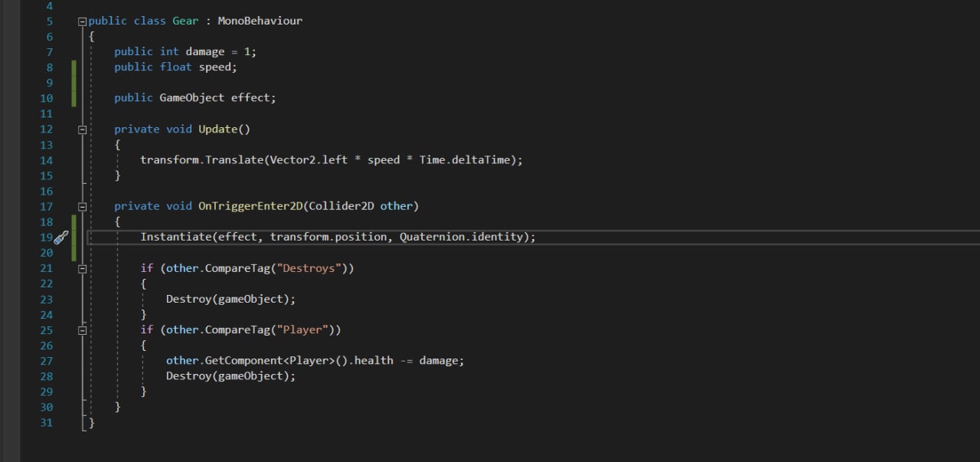Collapse the Gear class definition
This screenshot has width=980, height=462.
[x=82, y=21]
